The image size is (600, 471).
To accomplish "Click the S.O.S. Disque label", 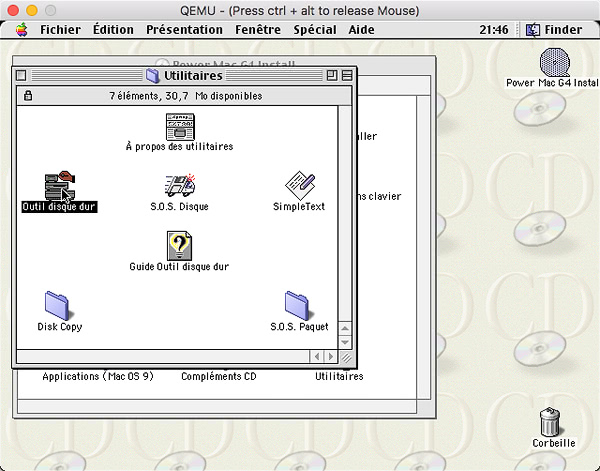I will click(x=179, y=207).
